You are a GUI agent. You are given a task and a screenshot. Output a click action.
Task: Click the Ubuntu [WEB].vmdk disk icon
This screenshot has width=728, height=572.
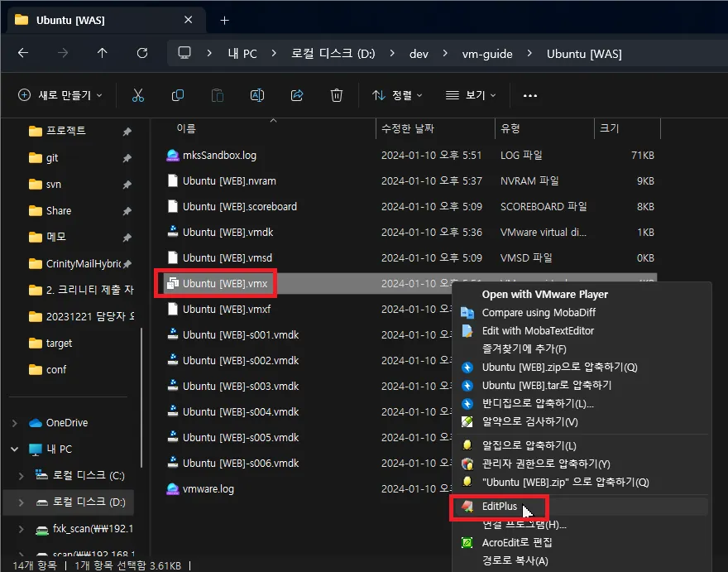point(173,232)
